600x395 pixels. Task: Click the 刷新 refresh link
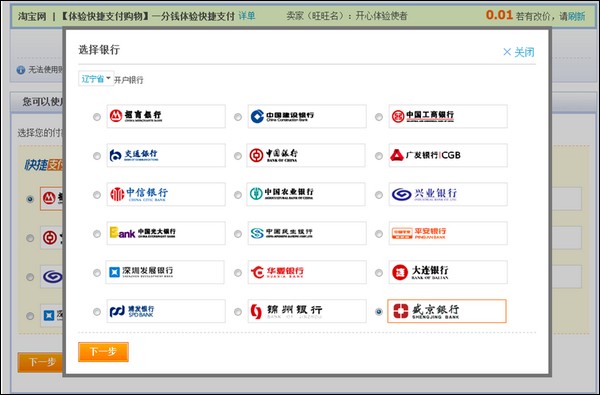click(x=576, y=16)
